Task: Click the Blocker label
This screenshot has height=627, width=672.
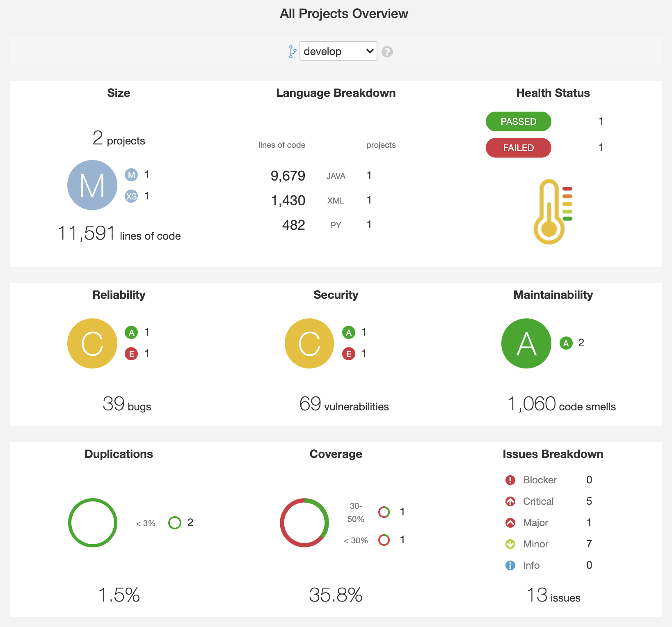Action: click(x=540, y=480)
